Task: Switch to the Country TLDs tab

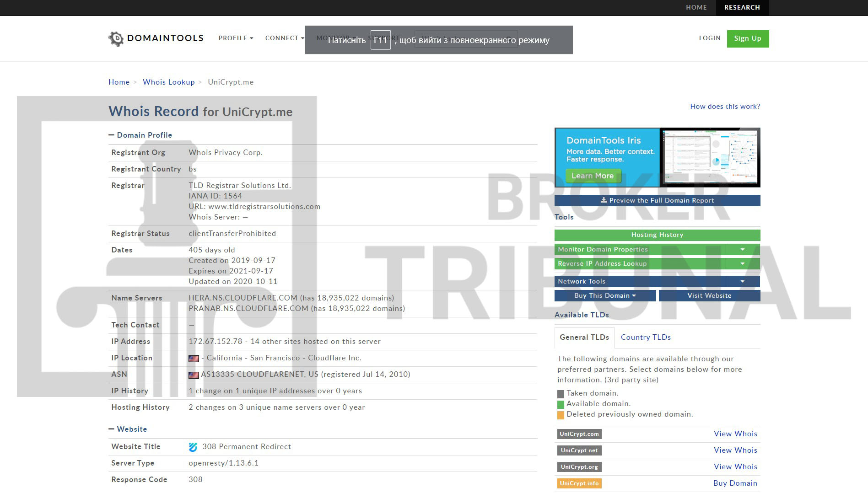Action: [x=646, y=338]
